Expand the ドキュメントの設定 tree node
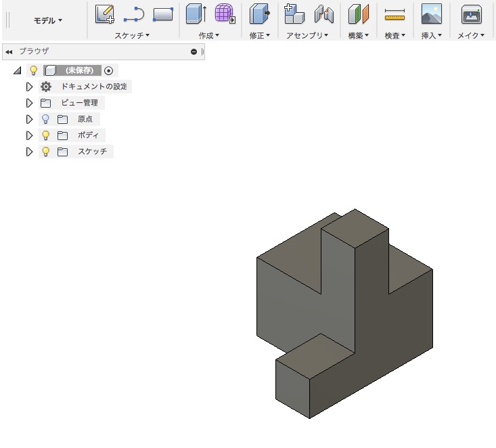This screenshot has width=496, height=448. (29, 87)
